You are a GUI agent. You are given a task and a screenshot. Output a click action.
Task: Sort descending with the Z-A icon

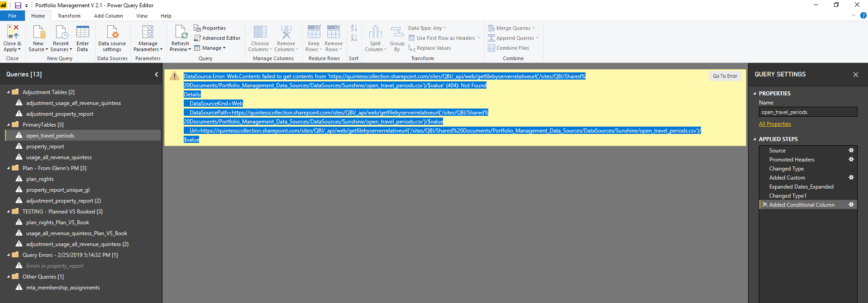click(x=354, y=38)
